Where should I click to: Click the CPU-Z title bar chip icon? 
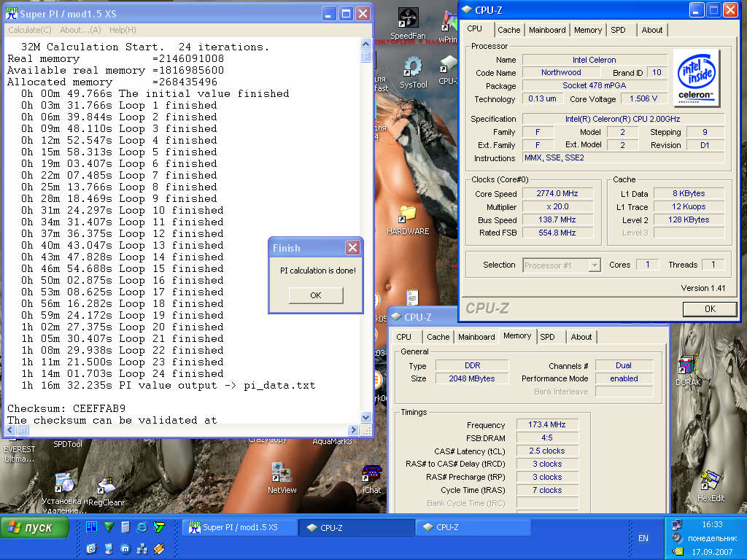[x=467, y=10]
